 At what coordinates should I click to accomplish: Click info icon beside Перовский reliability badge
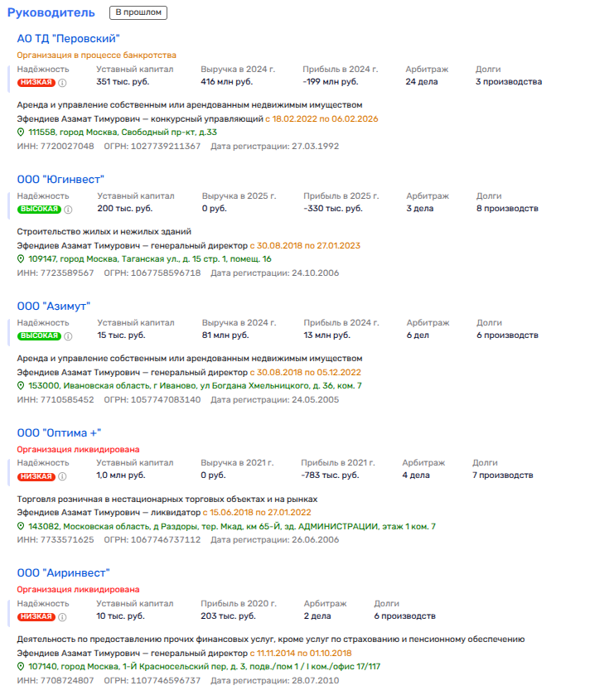[x=62, y=83]
